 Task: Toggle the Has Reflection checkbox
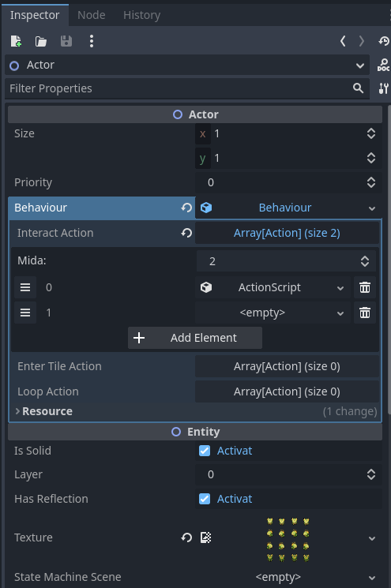(x=205, y=499)
